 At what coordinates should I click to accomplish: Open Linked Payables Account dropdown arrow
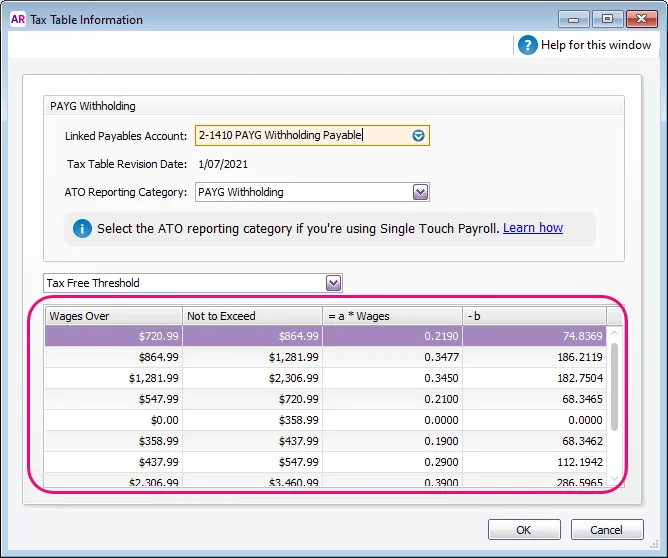click(418, 135)
